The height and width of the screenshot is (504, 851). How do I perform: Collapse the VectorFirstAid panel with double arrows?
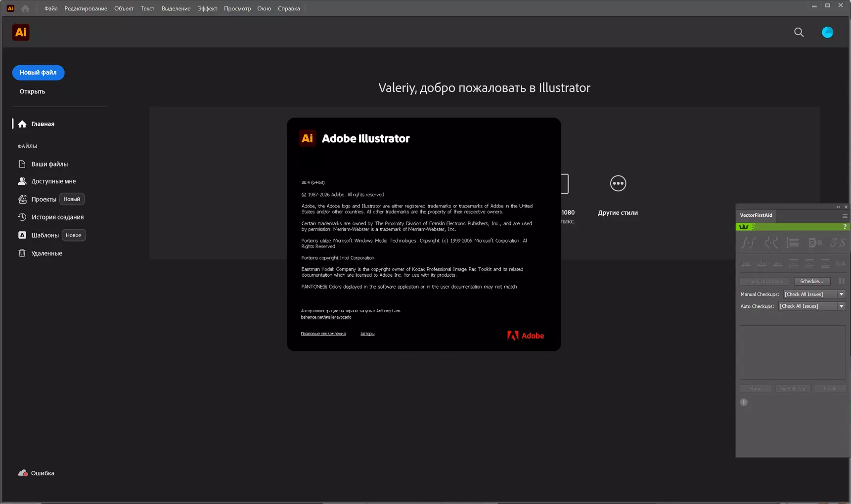click(x=838, y=207)
